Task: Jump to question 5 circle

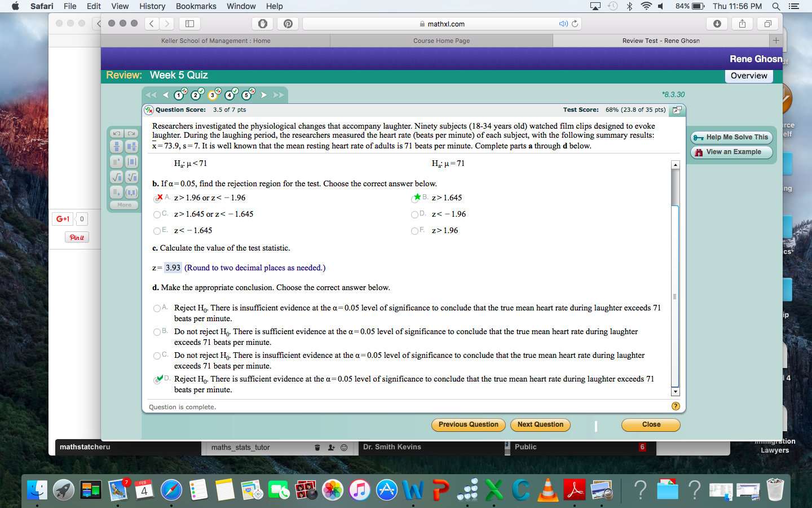Action: (x=247, y=95)
